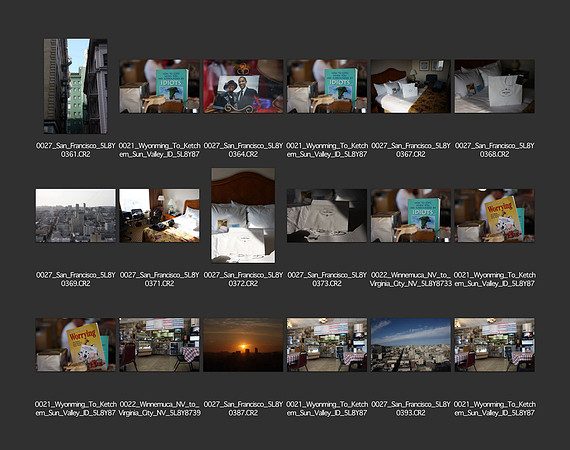Image resolution: width=570 pixels, height=450 pixels.
Task: Click file name ending 0373.CR2
Action: coord(327,279)
